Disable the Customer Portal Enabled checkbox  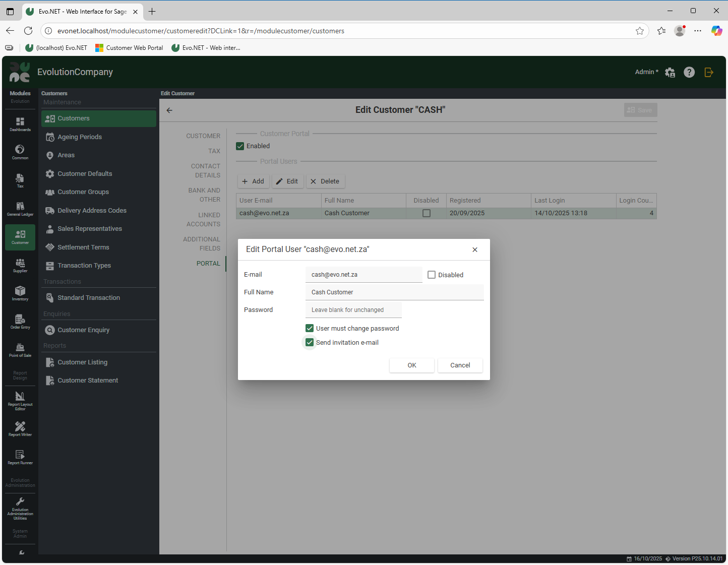pyautogui.click(x=240, y=146)
